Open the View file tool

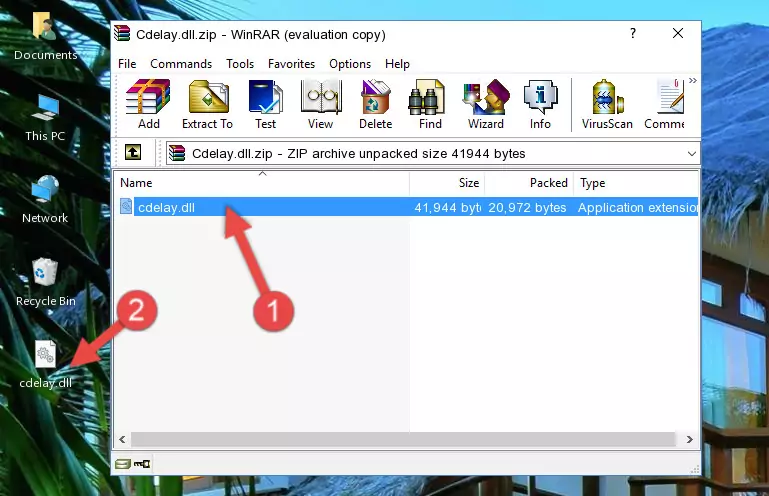(x=321, y=104)
